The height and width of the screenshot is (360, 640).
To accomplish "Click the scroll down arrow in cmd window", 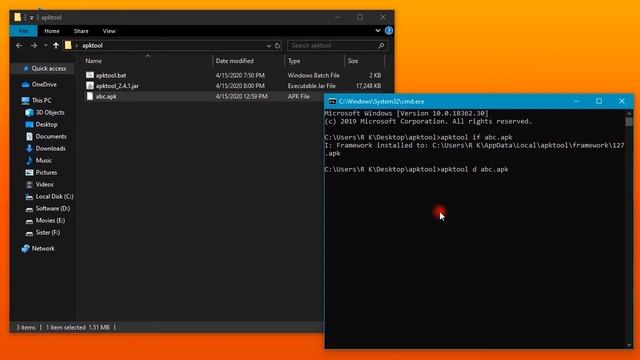I will (x=629, y=345).
